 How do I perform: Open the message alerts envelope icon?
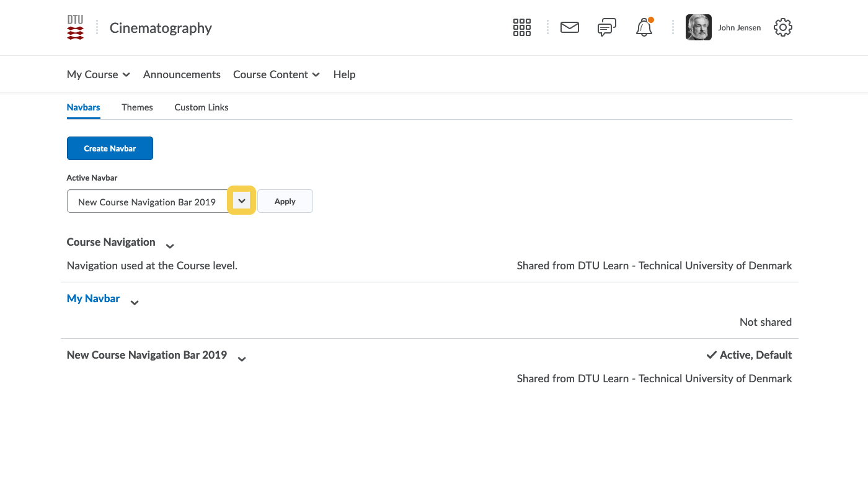pyautogui.click(x=569, y=27)
